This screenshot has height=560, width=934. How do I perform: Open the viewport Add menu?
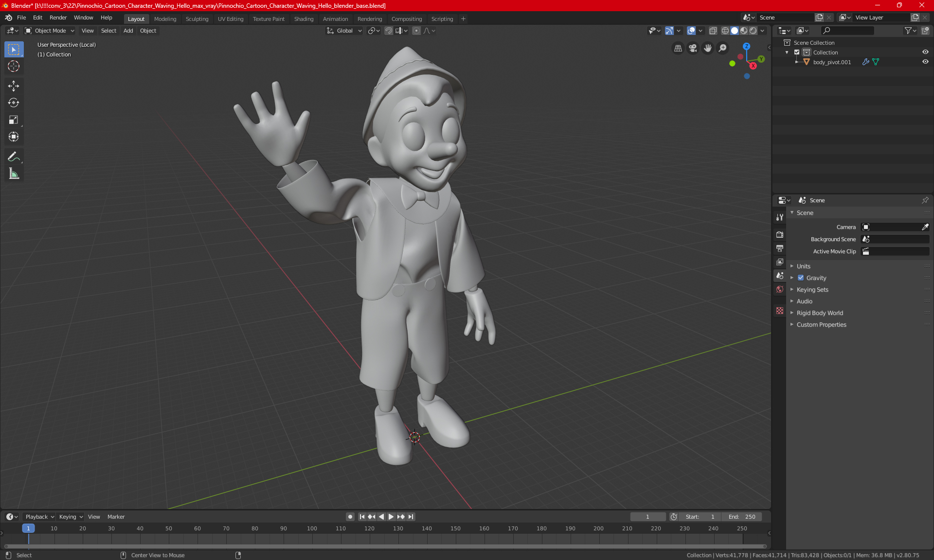128,31
